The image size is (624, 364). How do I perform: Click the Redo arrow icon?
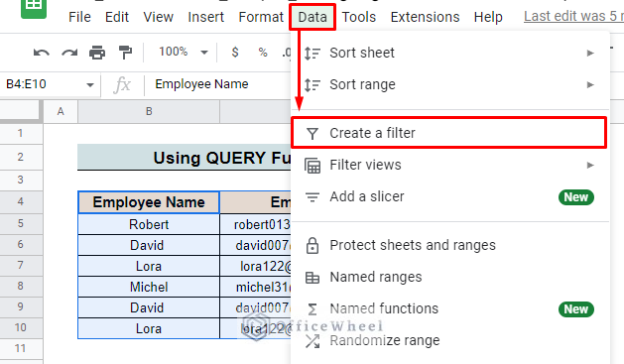coord(69,53)
